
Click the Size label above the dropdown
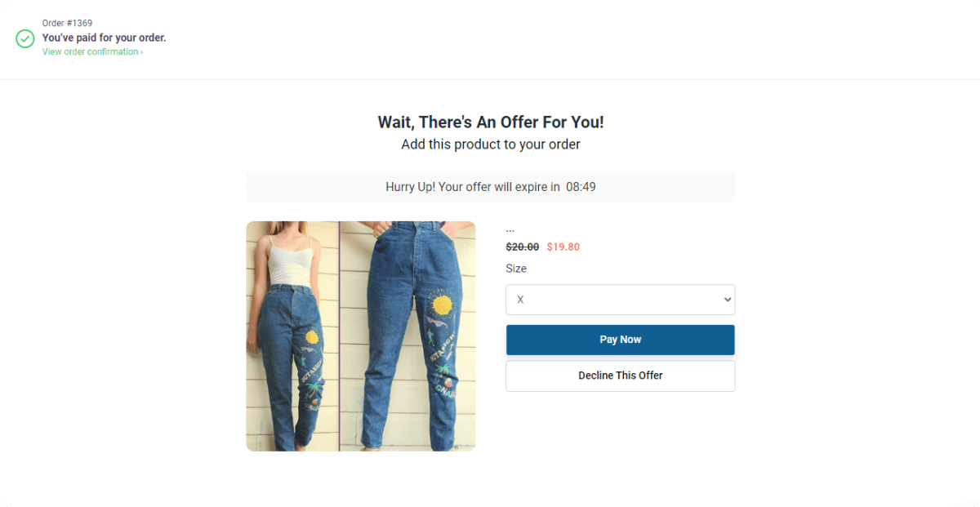pyautogui.click(x=516, y=269)
